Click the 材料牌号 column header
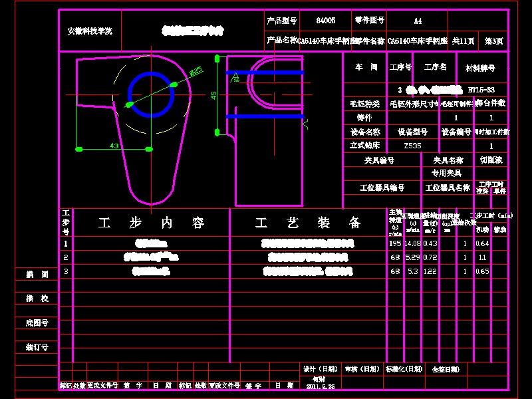This screenshot has height=399, width=532. pyautogui.click(x=480, y=68)
